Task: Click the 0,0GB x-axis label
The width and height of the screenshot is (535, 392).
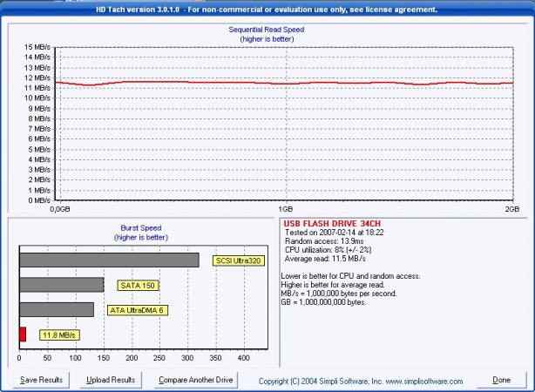Action: [60, 209]
